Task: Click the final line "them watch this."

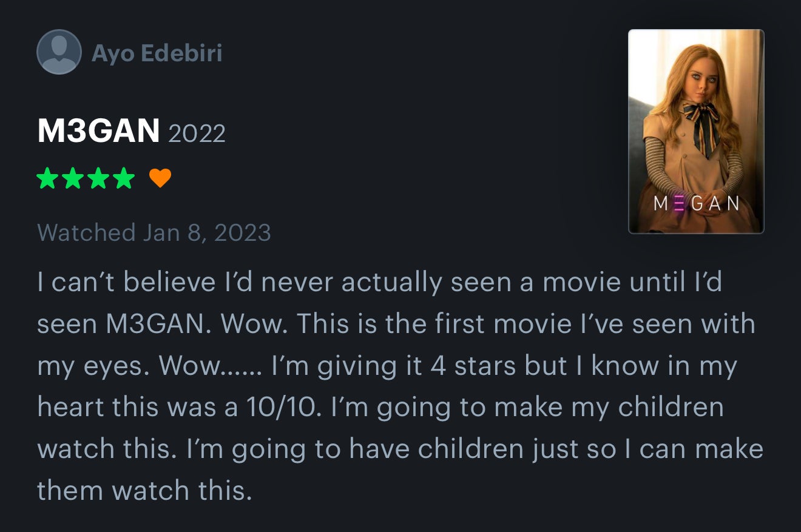Action: [x=144, y=490]
